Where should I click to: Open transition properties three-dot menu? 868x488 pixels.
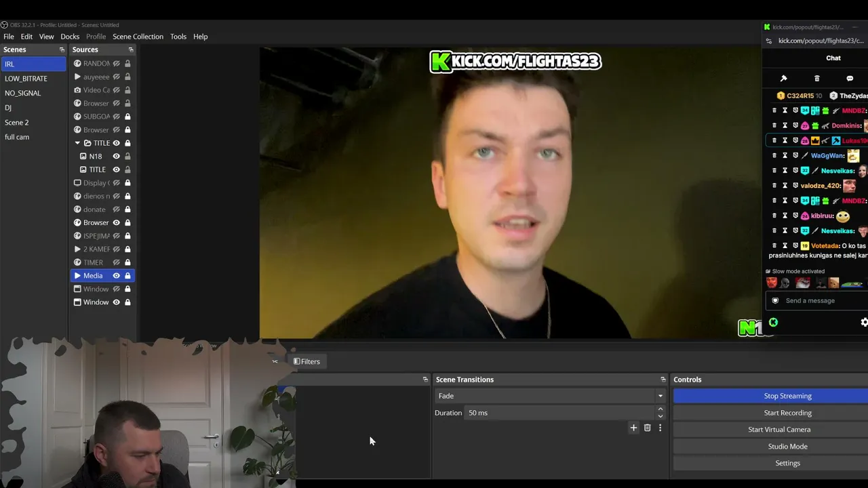(660, 428)
